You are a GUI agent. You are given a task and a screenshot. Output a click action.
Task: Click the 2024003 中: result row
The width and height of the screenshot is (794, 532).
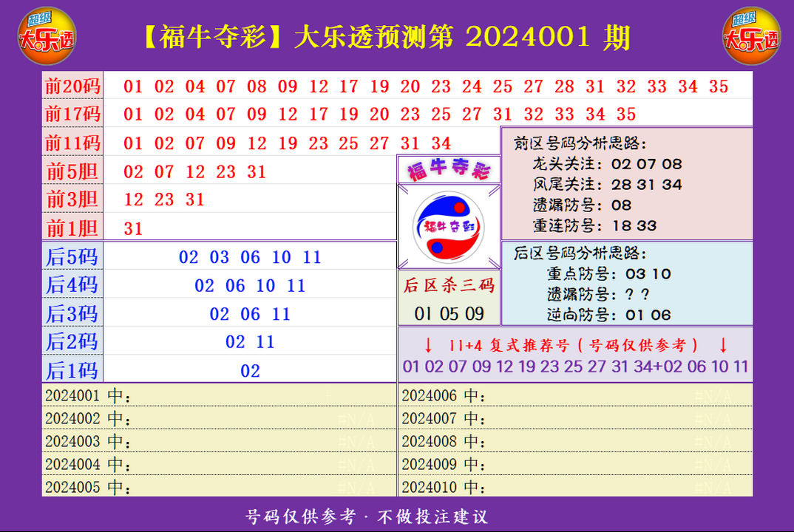(x=220, y=441)
